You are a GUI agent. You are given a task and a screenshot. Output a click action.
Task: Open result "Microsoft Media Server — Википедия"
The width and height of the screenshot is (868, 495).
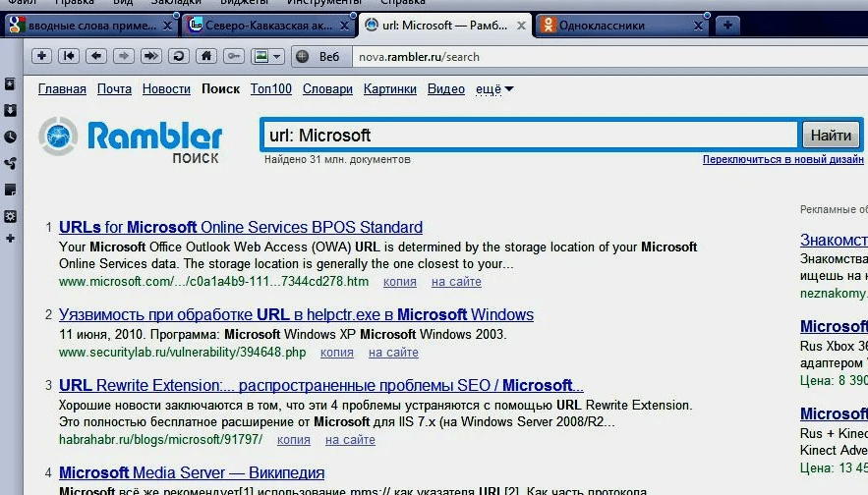[x=192, y=472]
